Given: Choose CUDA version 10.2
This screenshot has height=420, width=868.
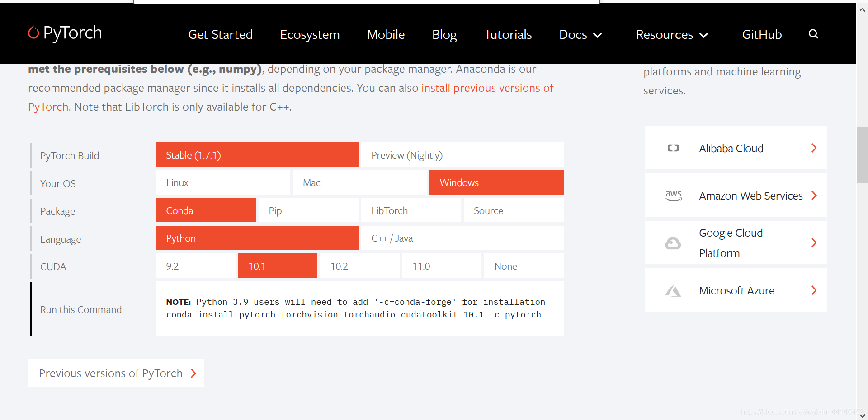Looking at the screenshot, I should pyautogui.click(x=360, y=266).
